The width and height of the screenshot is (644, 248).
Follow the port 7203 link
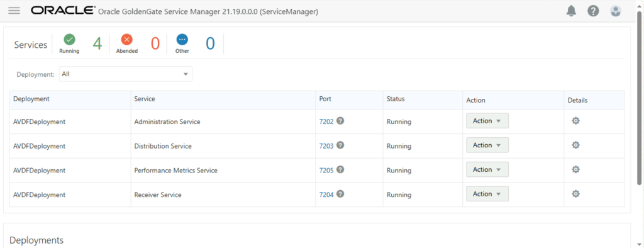click(x=326, y=146)
